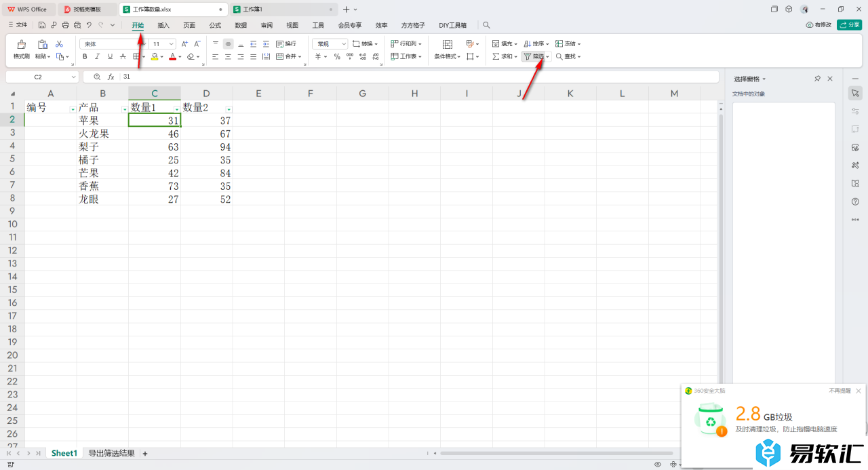Viewport: 868px width, 470px height.
Task: Open the 插入 ribbon tab
Action: 163,25
